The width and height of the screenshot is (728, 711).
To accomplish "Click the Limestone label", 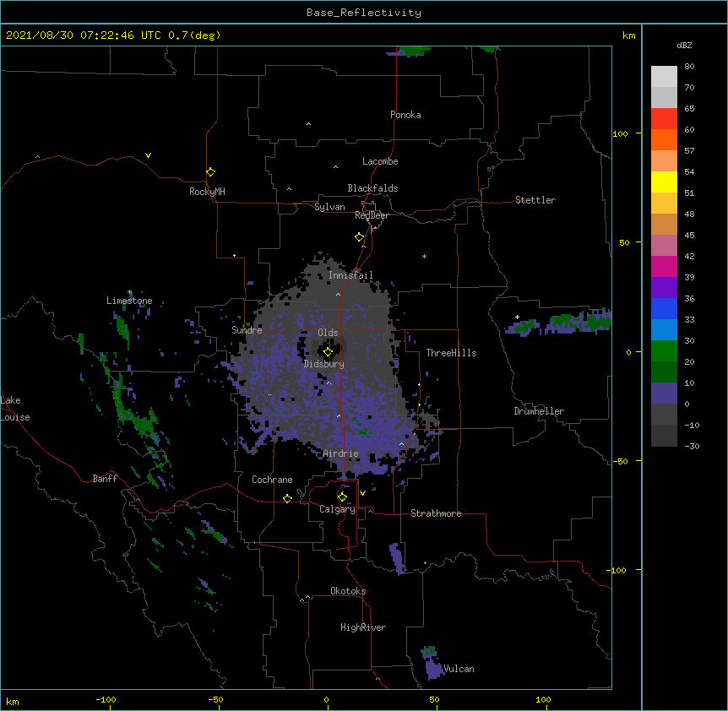I will [129, 301].
